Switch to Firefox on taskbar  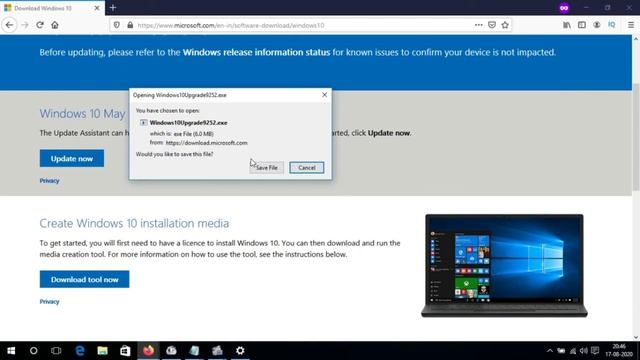click(148, 351)
